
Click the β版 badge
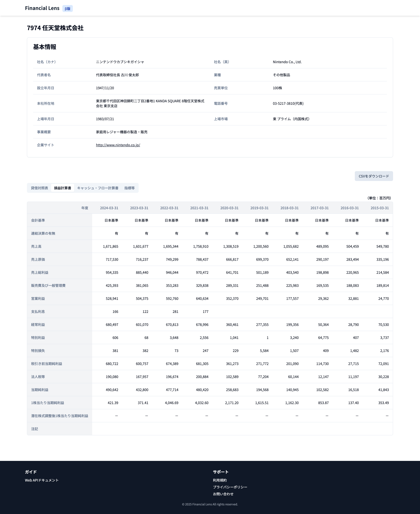pos(68,9)
